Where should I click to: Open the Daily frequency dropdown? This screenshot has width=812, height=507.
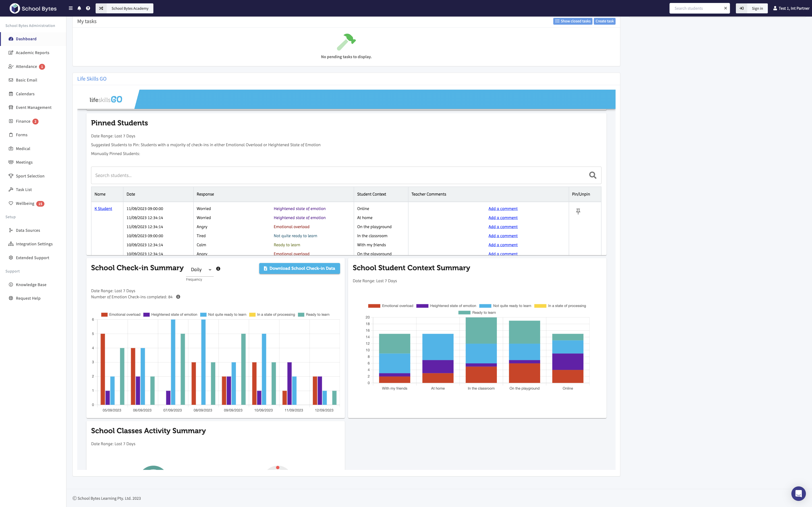200,270
